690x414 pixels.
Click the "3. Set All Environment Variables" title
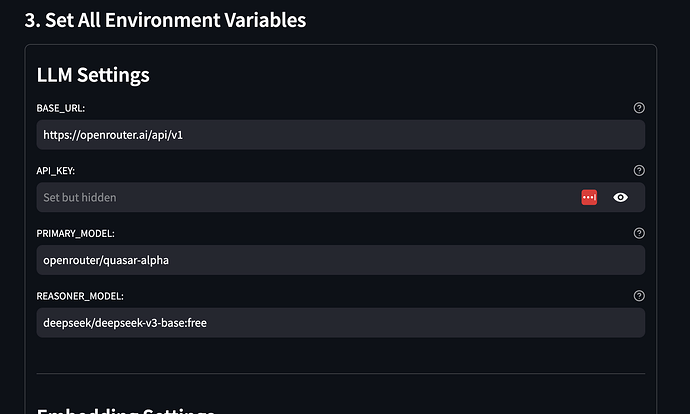[165, 20]
